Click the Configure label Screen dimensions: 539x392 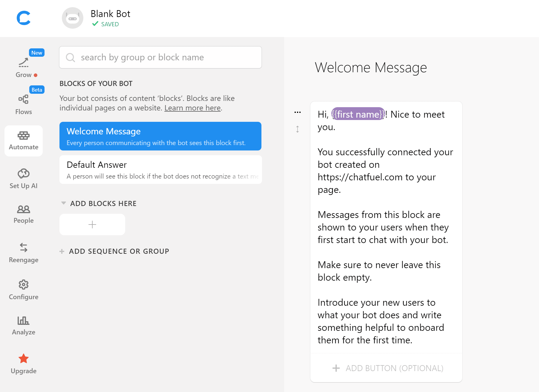coord(24,297)
